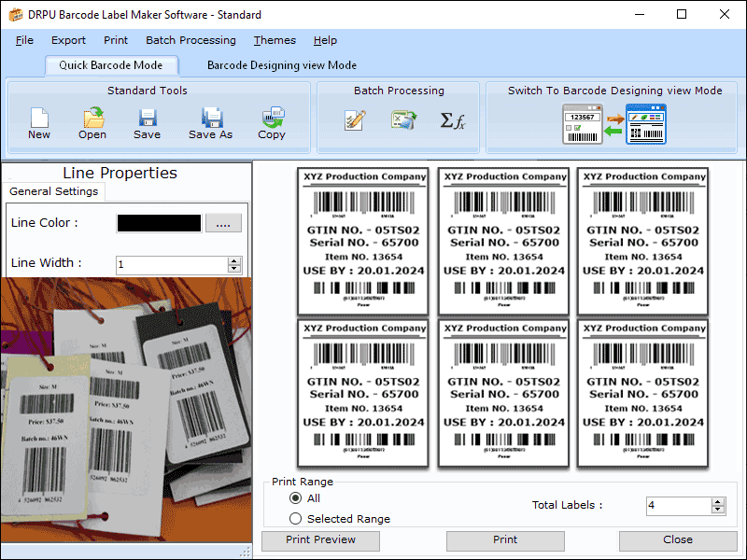The image size is (747, 560).
Task: Click the Print Preview button
Action: pos(320,540)
